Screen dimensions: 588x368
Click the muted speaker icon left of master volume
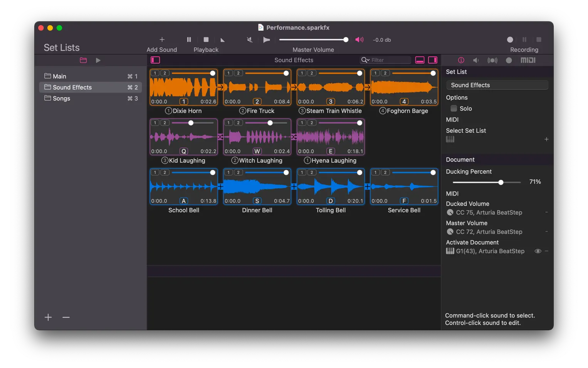point(250,40)
